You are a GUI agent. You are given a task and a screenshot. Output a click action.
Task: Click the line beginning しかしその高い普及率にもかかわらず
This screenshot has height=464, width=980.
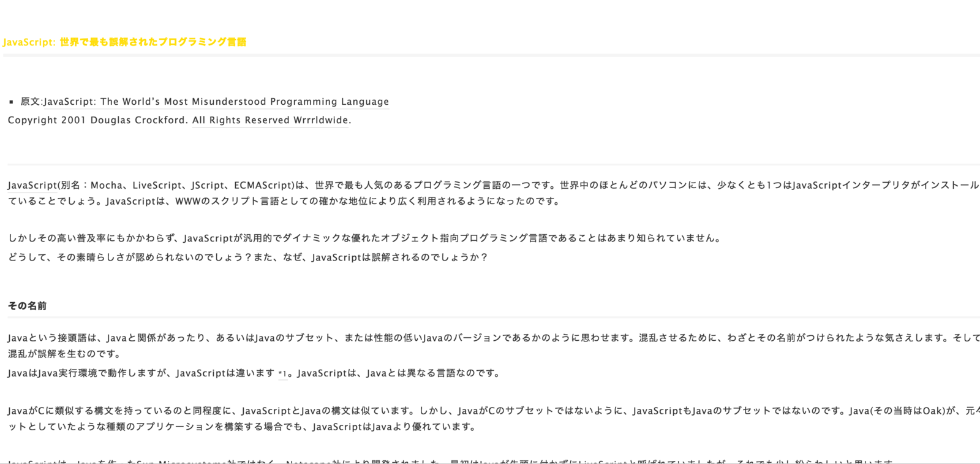[x=366, y=238]
